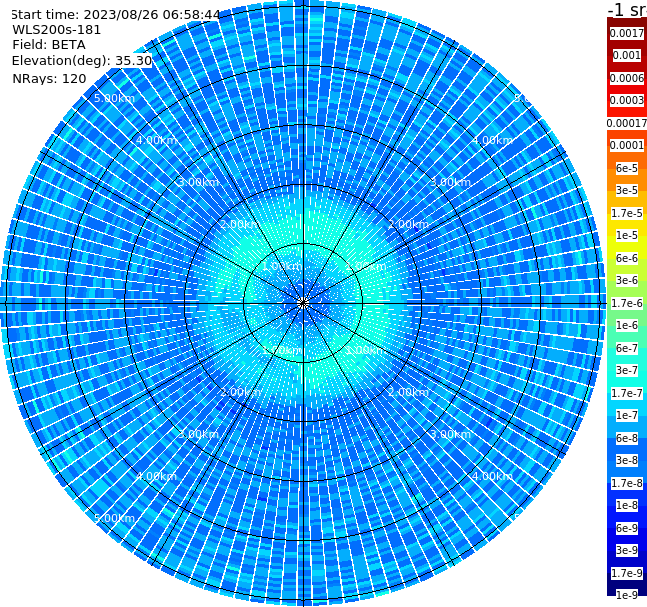Select the 1.7e-7 colorbar label

pyautogui.click(x=627, y=393)
